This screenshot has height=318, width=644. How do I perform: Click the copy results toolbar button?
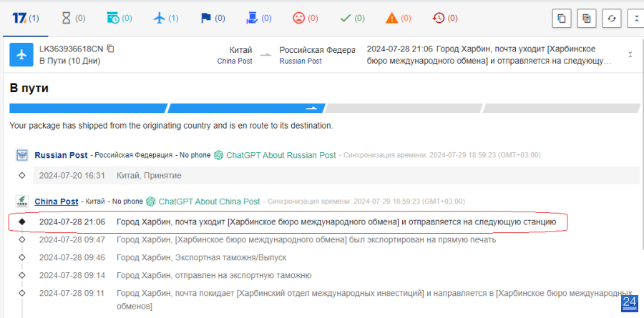click(x=562, y=19)
